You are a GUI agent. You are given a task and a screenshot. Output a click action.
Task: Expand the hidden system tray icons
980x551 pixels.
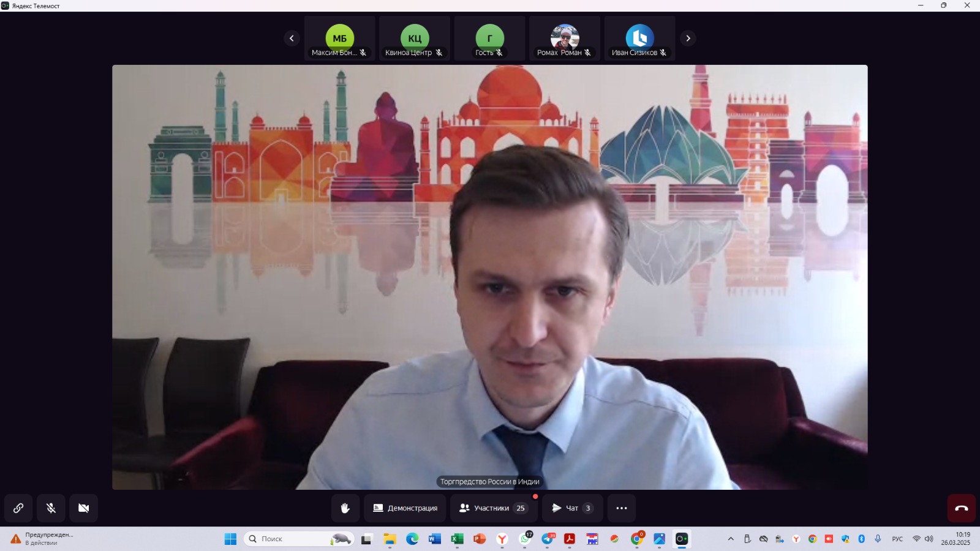click(731, 539)
